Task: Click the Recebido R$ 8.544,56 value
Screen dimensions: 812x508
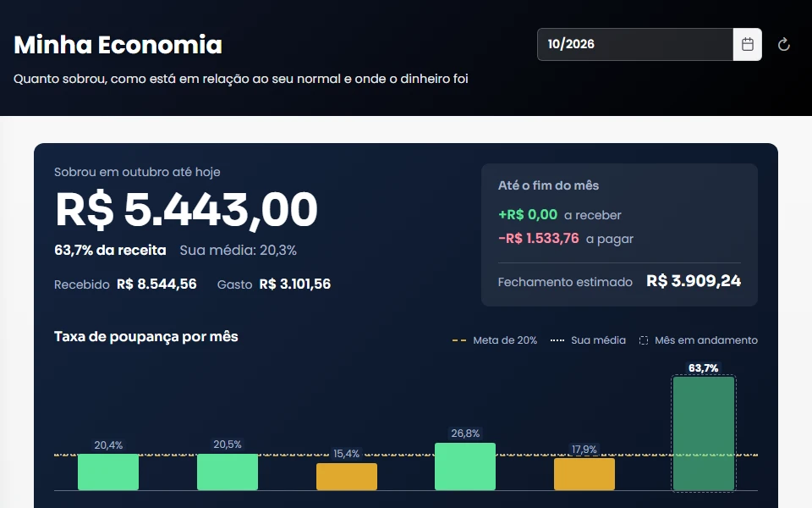Action: [156, 284]
